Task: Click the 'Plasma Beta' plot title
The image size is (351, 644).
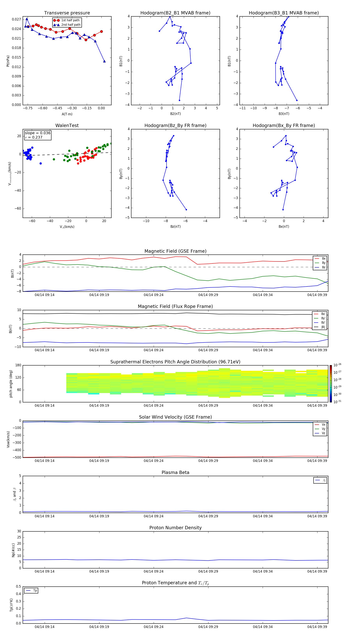Action: [x=175, y=472]
